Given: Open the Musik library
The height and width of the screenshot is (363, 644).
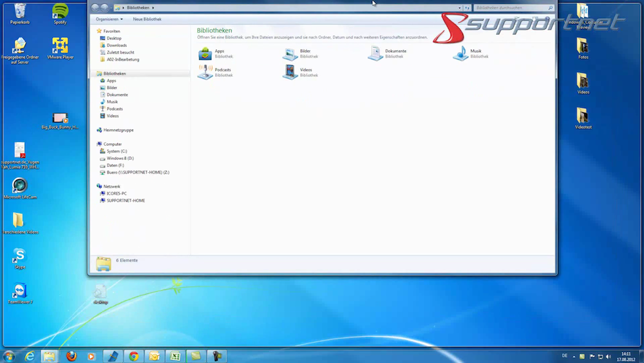Looking at the screenshot, I should pos(460,54).
